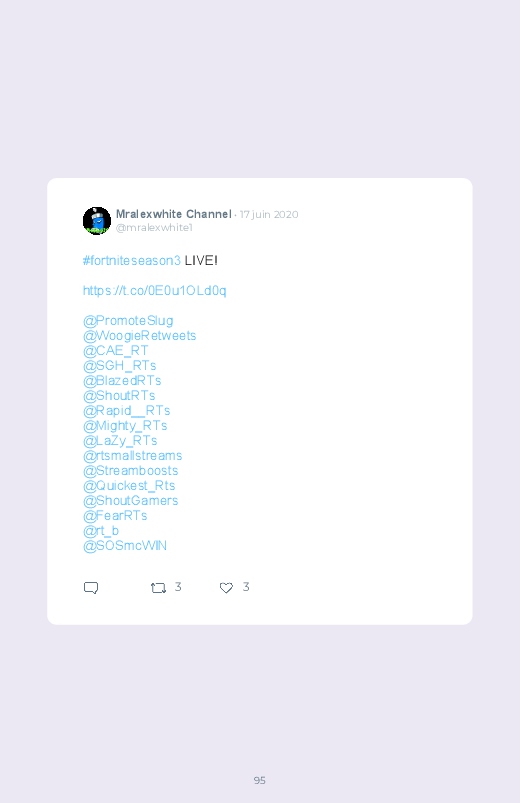The width and height of the screenshot is (520, 803).
Task: Click the Mralexwhite Channel display name
Action: click(174, 214)
